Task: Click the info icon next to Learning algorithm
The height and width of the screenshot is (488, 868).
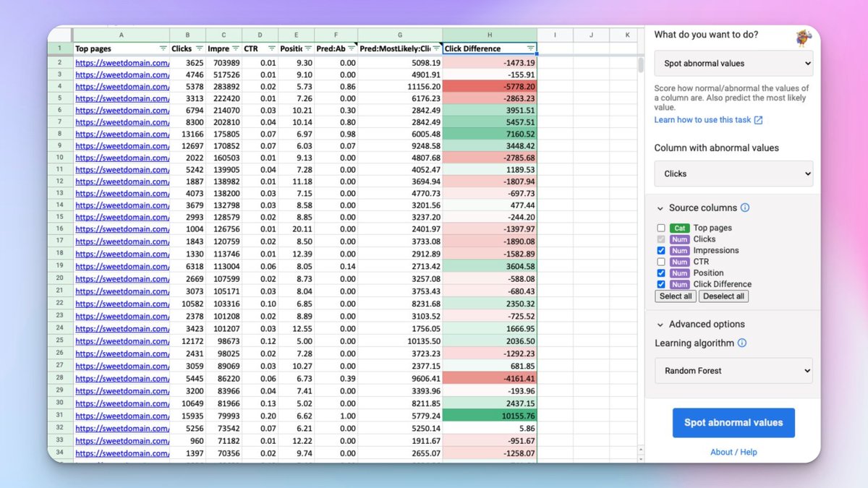Action: pyautogui.click(x=742, y=343)
